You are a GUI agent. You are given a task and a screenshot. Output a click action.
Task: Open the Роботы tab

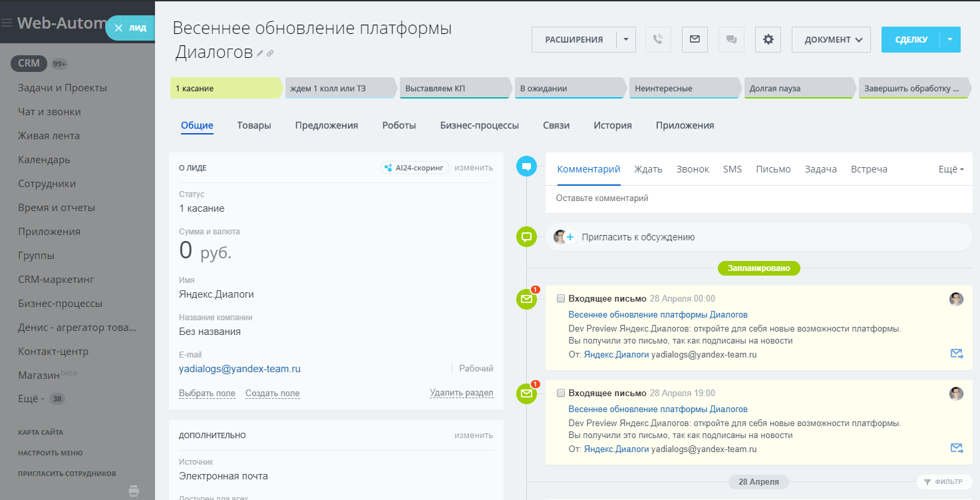[x=399, y=125]
